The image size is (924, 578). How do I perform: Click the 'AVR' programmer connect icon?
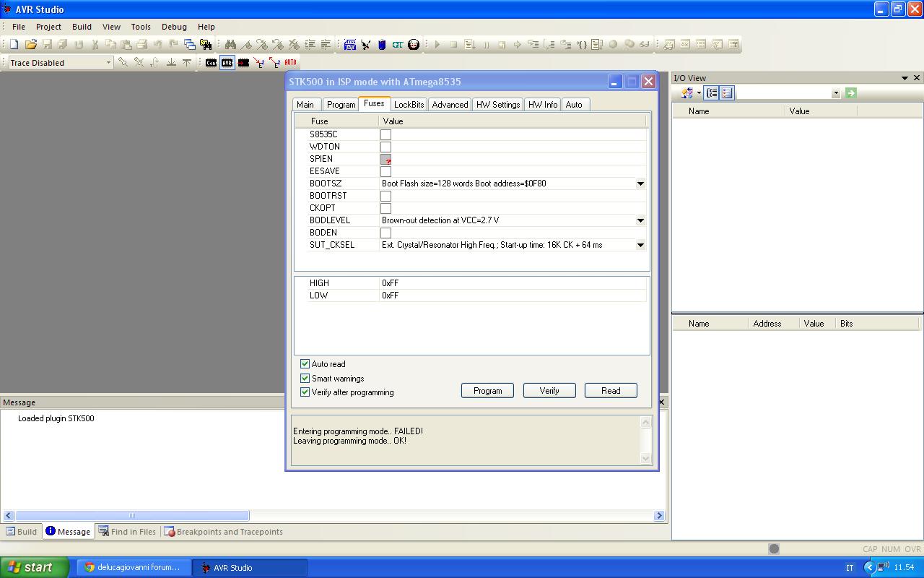(227, 63)
